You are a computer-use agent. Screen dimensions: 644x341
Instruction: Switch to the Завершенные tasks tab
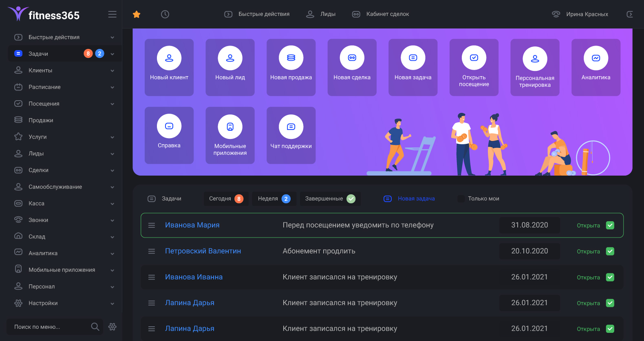(x=330, y=199)
